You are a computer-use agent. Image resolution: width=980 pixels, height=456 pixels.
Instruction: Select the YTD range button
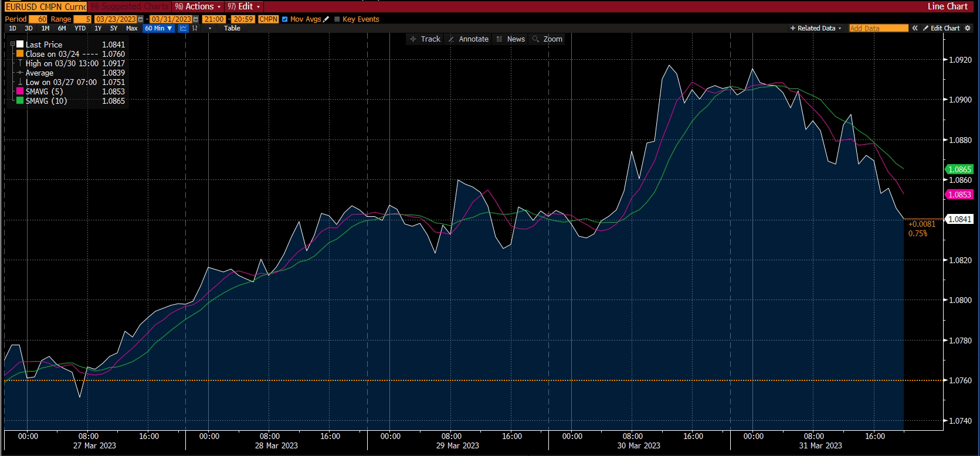[80, 28]
